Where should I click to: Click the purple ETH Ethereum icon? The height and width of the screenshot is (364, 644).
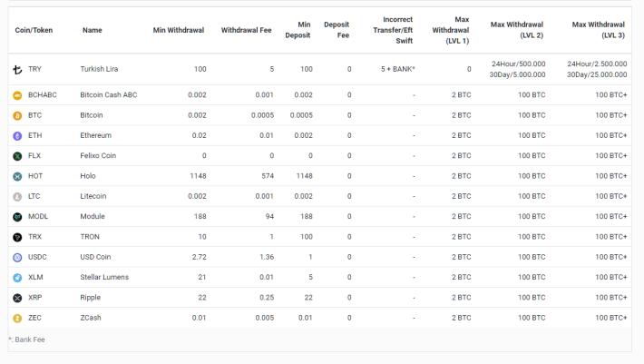17,136
